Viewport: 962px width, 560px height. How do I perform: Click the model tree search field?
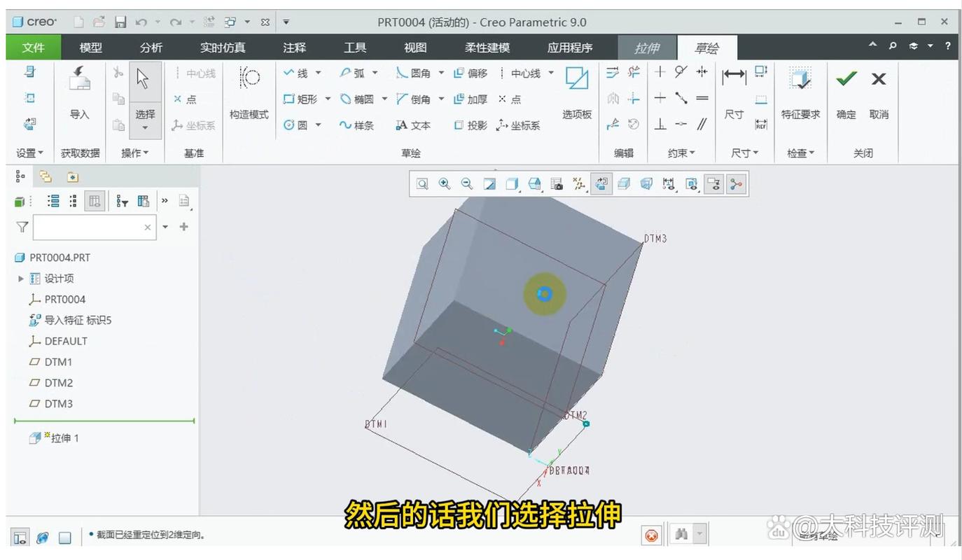(x=94, y=227)
